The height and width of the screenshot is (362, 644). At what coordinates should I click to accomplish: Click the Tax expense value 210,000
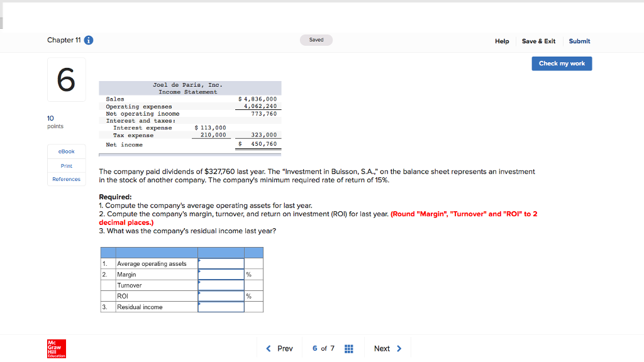(213, 134)
